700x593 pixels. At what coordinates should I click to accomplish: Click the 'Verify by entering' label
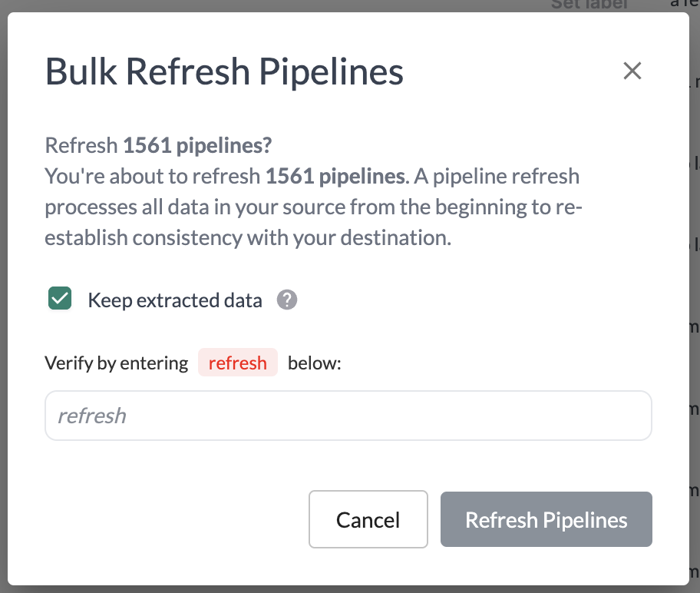coord(117,363)
